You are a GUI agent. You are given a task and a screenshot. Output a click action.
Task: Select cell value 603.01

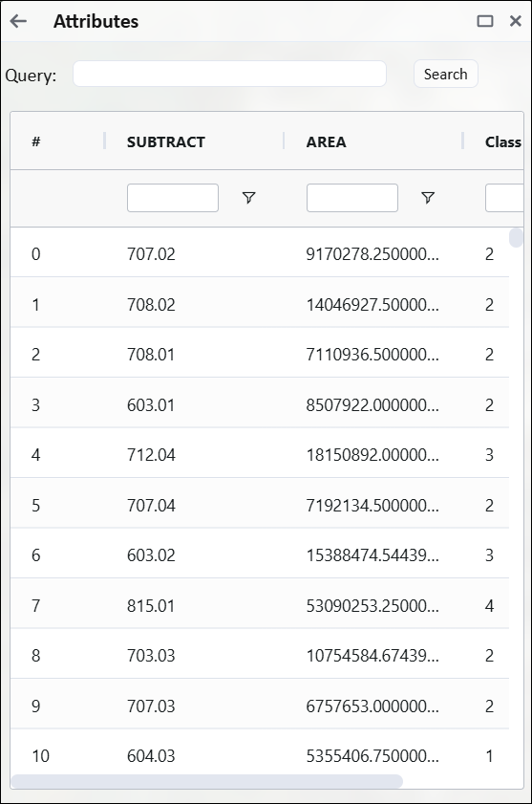coord(151,405)
